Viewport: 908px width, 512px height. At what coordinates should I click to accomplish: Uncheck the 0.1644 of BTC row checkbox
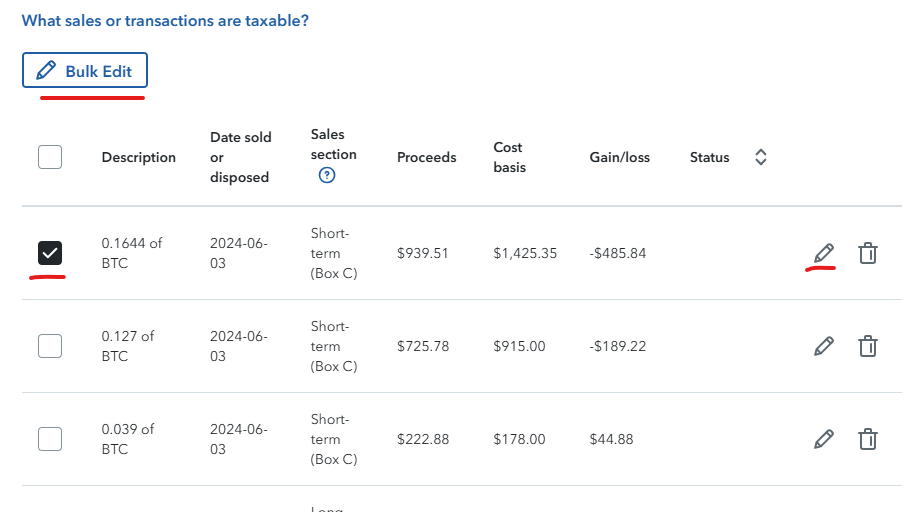coord(49,253)
